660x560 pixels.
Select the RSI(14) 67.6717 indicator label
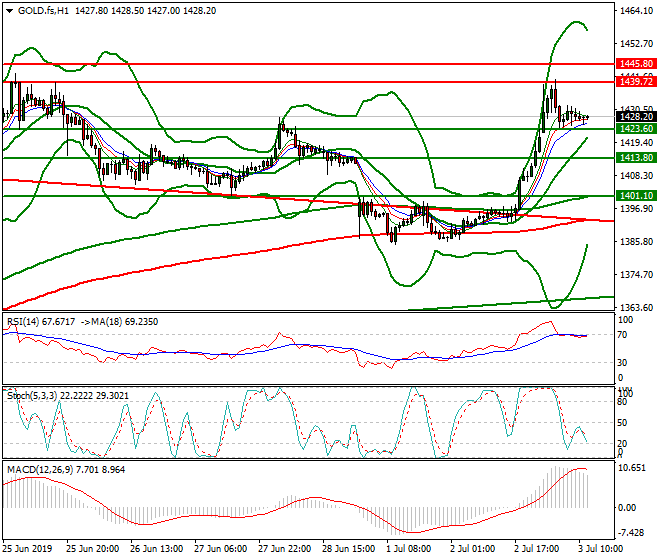coord(41,322)
